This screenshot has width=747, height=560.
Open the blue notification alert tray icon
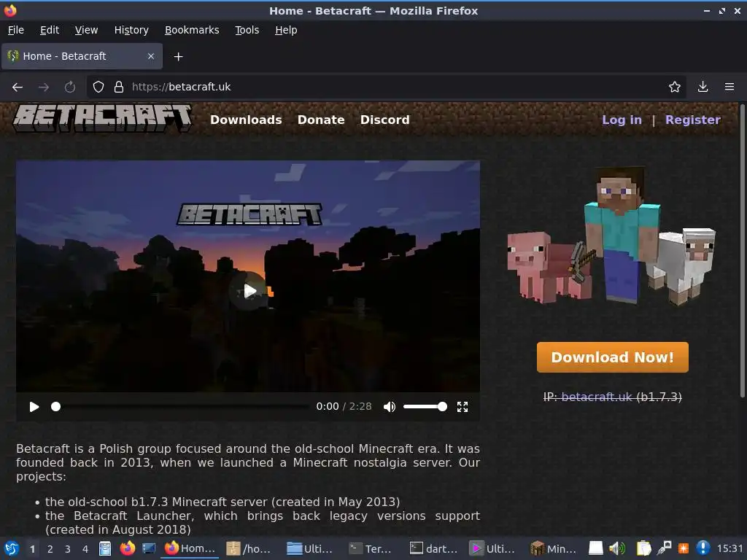coord(703,548)
